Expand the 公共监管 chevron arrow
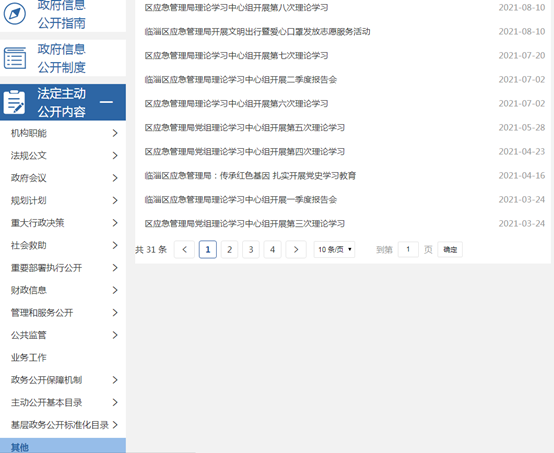 click(115, 335)
